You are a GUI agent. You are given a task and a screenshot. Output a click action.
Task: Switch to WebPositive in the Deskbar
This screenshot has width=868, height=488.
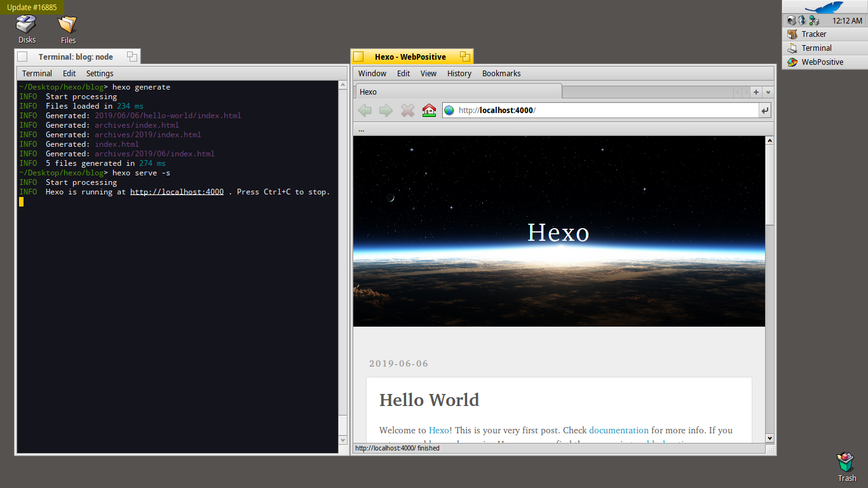[x=824, y=62]
